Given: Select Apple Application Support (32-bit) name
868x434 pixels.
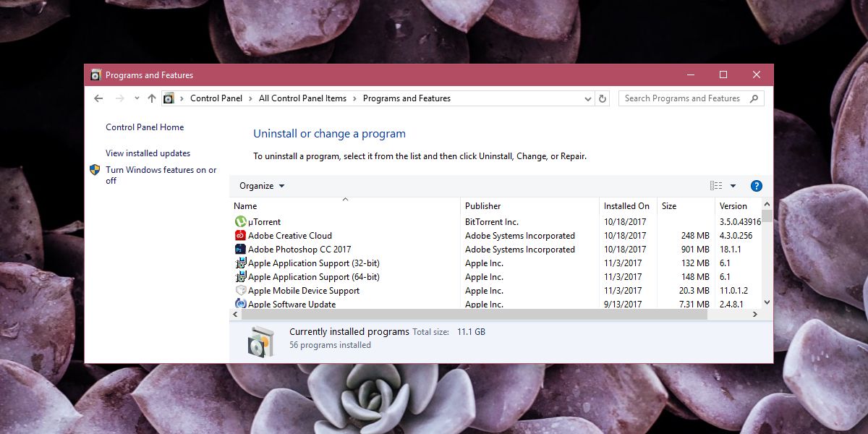Looking at the screenshot, I should 314,263.
